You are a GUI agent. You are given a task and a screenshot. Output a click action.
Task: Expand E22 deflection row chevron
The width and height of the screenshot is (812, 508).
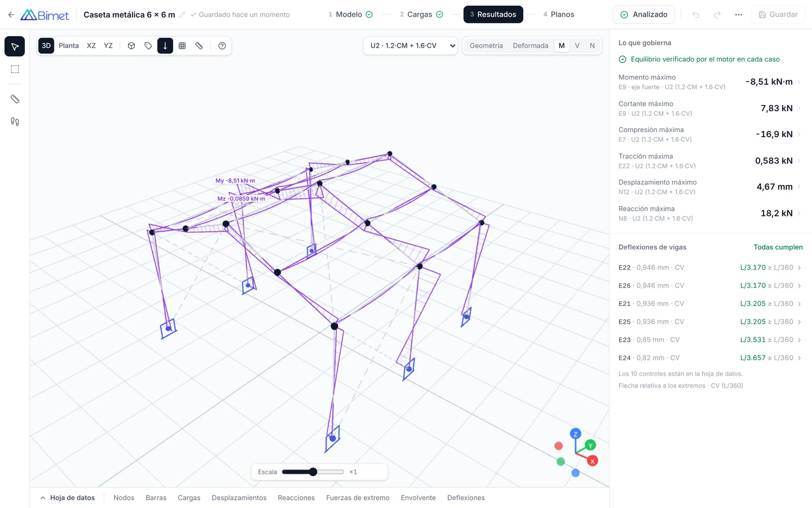click(799, 268)
